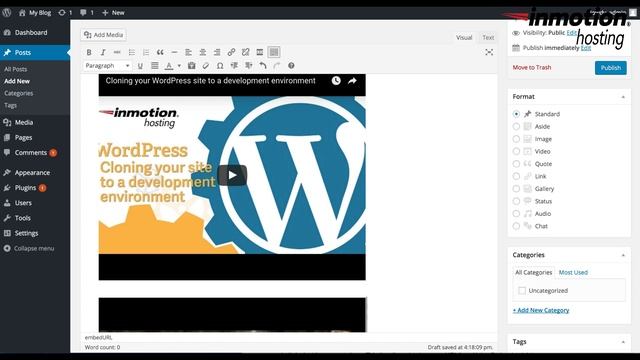
Task: Select the Video post format
Action: pyautogui.click(x=516, y=151)
